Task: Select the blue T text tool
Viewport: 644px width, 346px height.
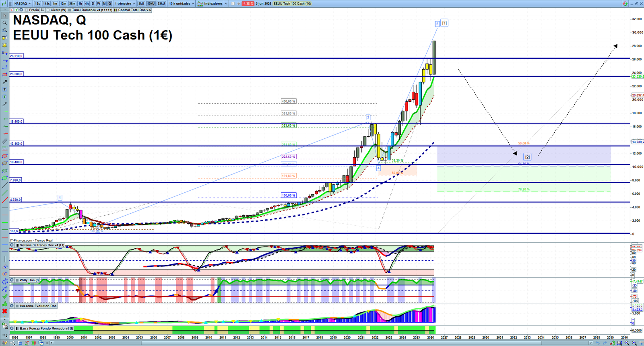Action: click(4, 89)
